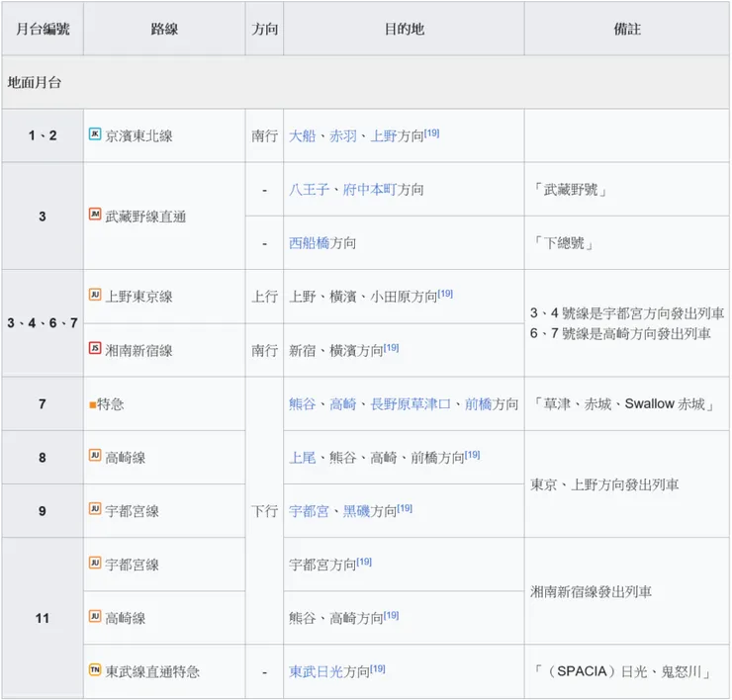
Task: Open the 上野 link in 京濱東北線 row
Action: 383,136
